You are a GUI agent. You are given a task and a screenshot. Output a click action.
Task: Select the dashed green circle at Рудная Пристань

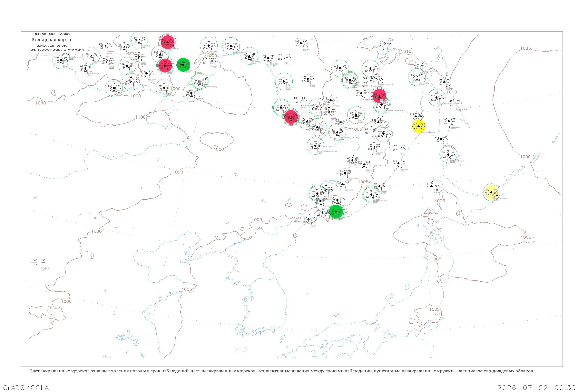click(371, 194)
